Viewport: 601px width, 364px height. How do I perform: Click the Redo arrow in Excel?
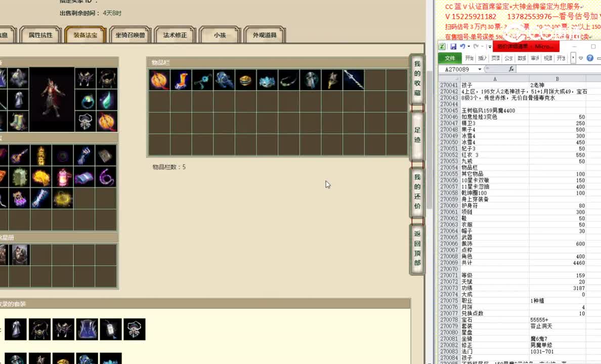tap(476, 47)
